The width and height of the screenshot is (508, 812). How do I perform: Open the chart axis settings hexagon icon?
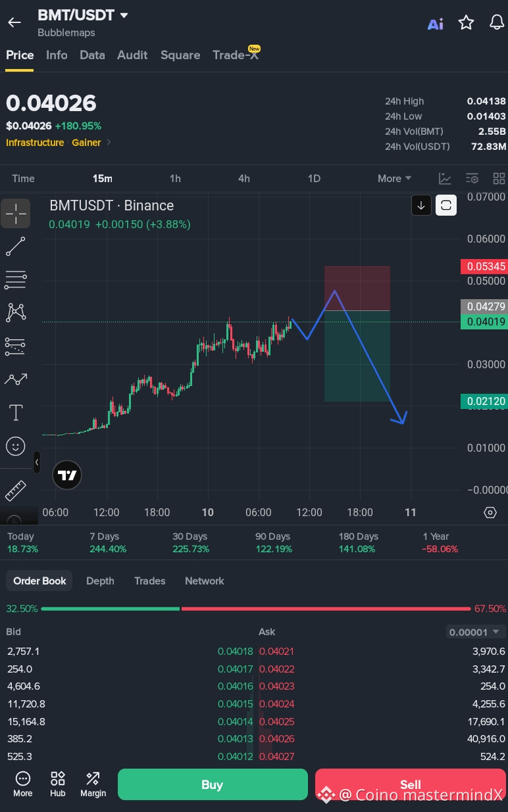[x=490, y=512]
